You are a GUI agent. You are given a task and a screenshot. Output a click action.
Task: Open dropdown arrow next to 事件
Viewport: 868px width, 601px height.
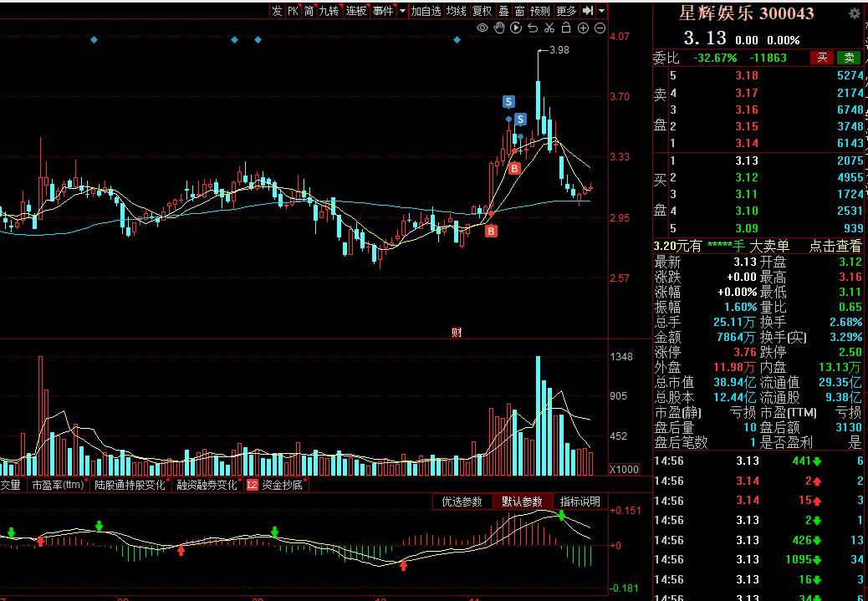coord(402,11)
